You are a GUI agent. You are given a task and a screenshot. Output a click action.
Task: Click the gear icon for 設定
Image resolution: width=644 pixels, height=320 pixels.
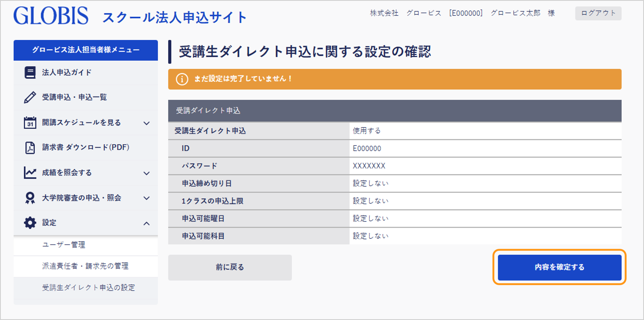point(30,223)
